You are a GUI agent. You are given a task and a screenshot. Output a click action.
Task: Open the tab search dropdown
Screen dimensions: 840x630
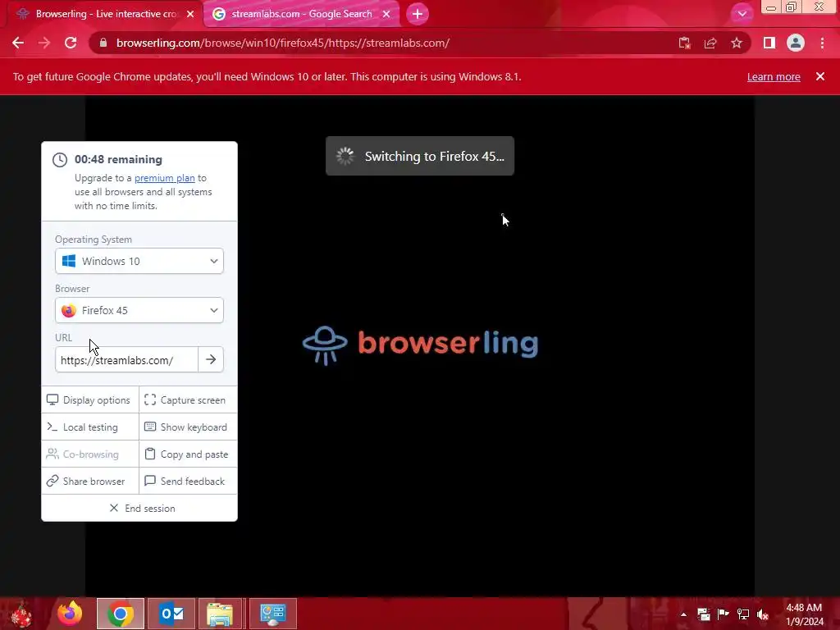point(742,14)
